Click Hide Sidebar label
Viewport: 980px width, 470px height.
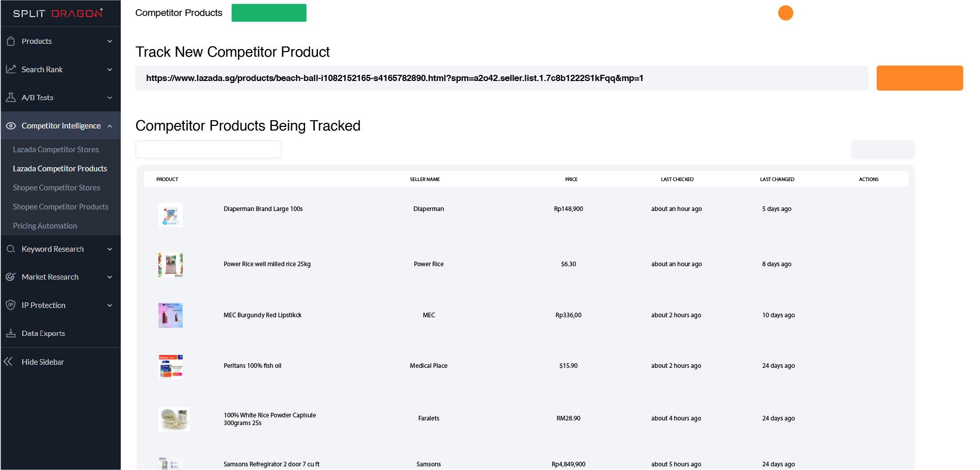tap(43, 362)
